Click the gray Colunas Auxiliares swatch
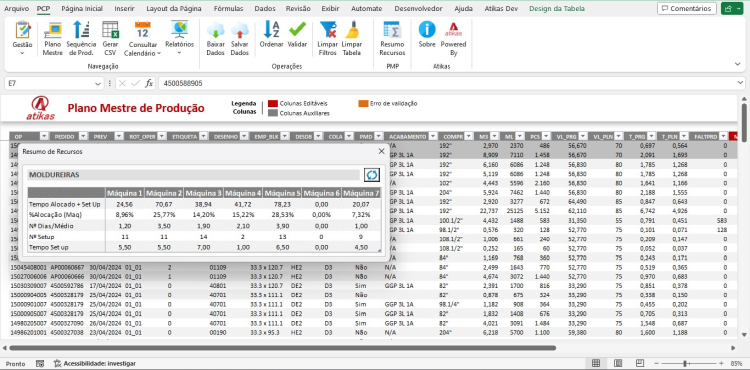Screen dimensions: 750x370 (x=273, y=113)
